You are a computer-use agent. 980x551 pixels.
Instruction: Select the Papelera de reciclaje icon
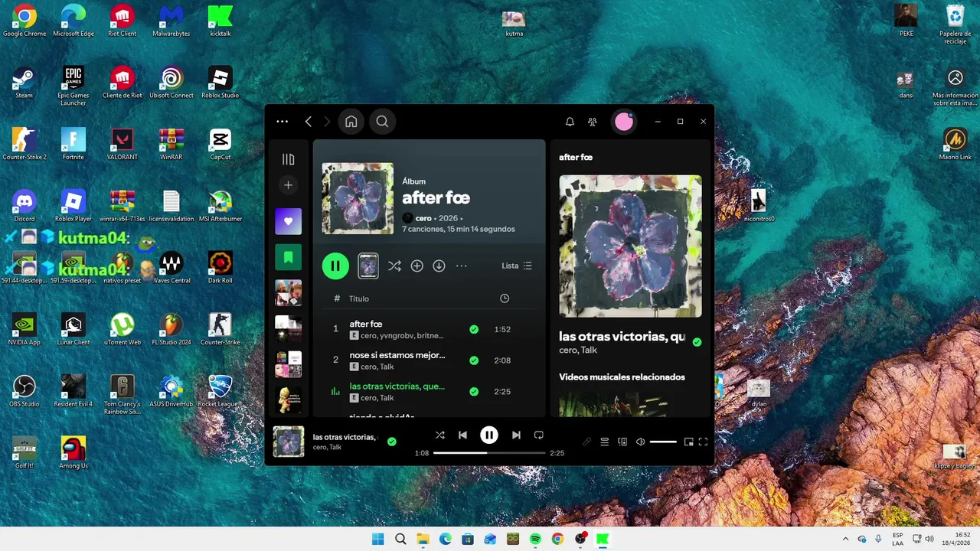[955, 24]
